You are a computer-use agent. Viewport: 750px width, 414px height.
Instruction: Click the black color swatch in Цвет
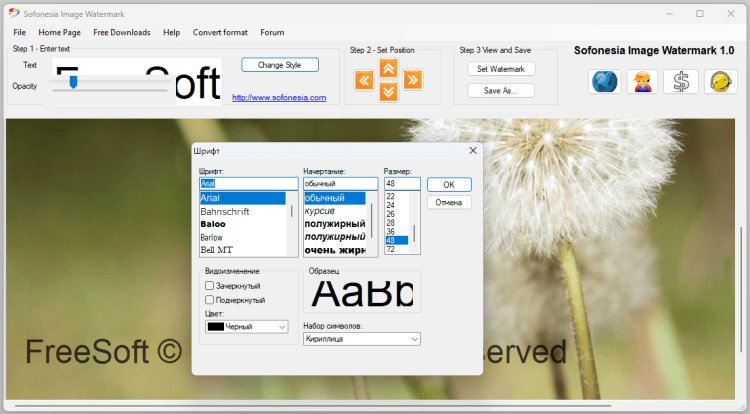tap(216, 327)
